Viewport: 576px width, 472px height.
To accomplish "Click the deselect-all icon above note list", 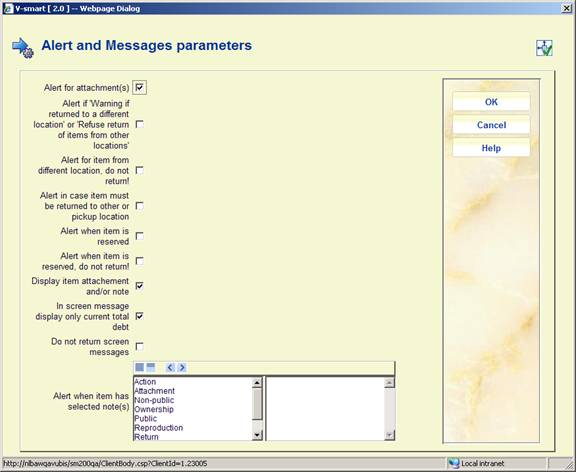I will (151, 367).
